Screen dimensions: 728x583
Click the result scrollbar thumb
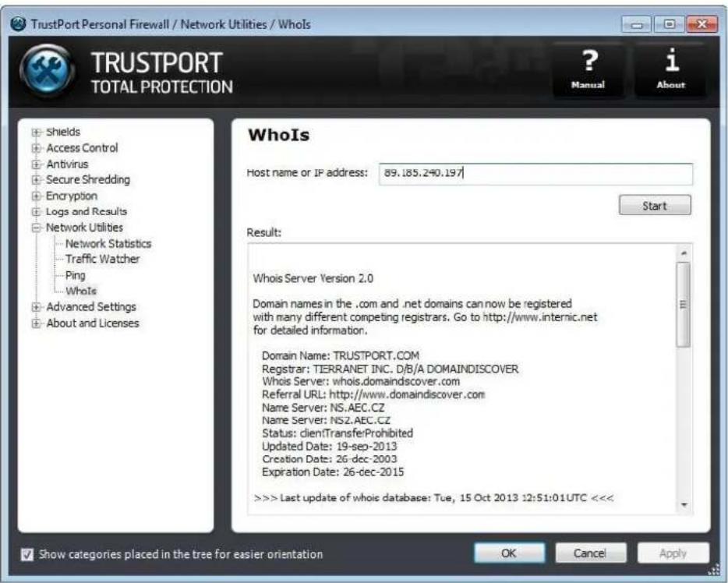[x=683, y=305]
